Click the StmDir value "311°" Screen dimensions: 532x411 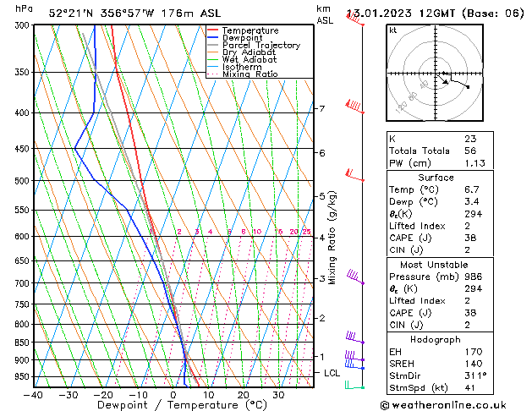[x=475, y=375]
